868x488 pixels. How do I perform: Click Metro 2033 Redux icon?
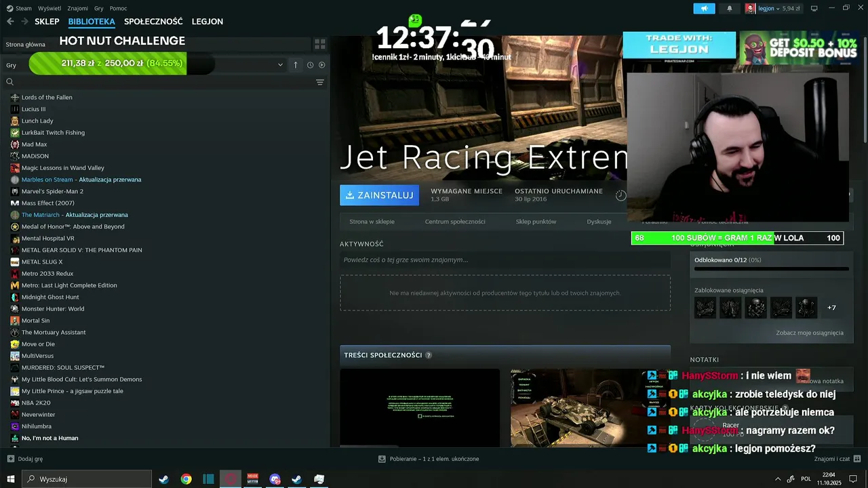click(x=15, y=274)
